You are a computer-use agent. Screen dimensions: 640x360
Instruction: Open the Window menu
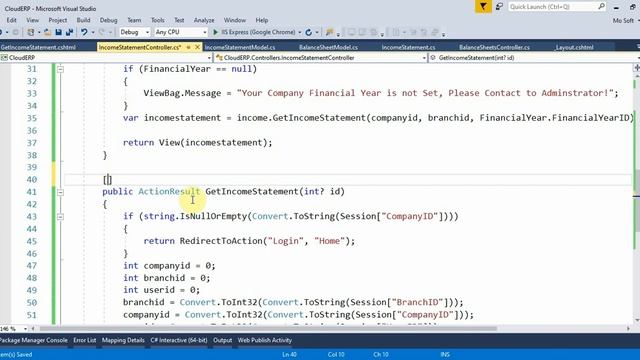[x=235, y=20]
